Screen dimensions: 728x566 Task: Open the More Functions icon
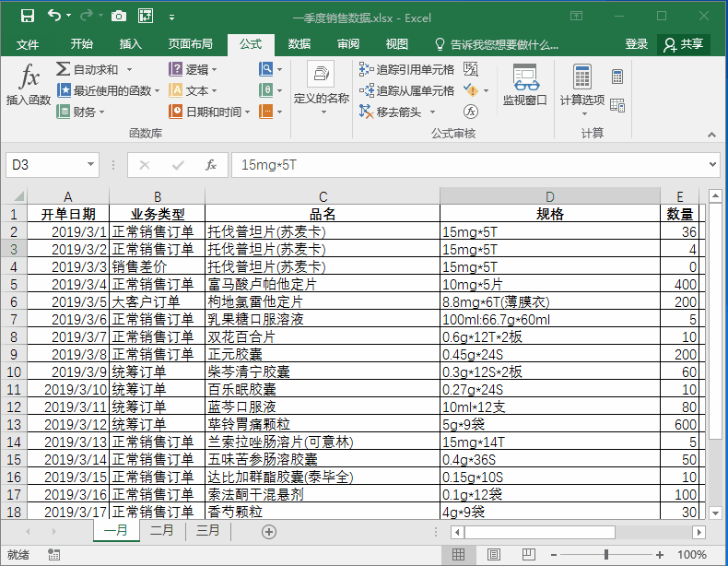pos(266,112)
